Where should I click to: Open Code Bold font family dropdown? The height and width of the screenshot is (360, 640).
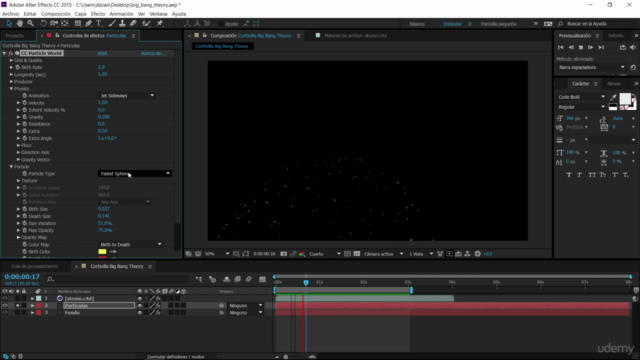(x=581, y=97)
